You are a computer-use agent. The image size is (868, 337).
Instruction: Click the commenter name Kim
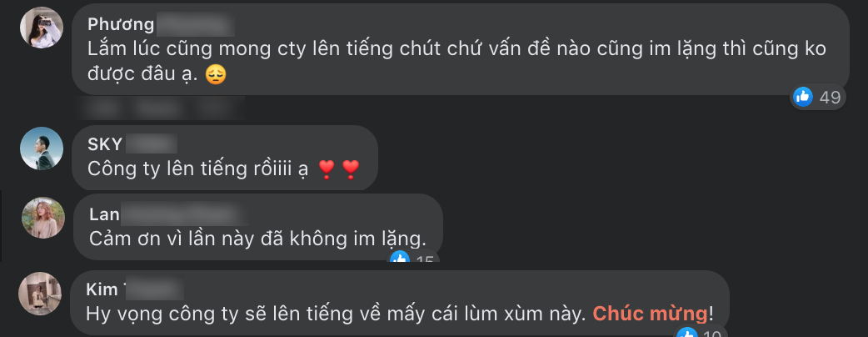tap(102, 289)
